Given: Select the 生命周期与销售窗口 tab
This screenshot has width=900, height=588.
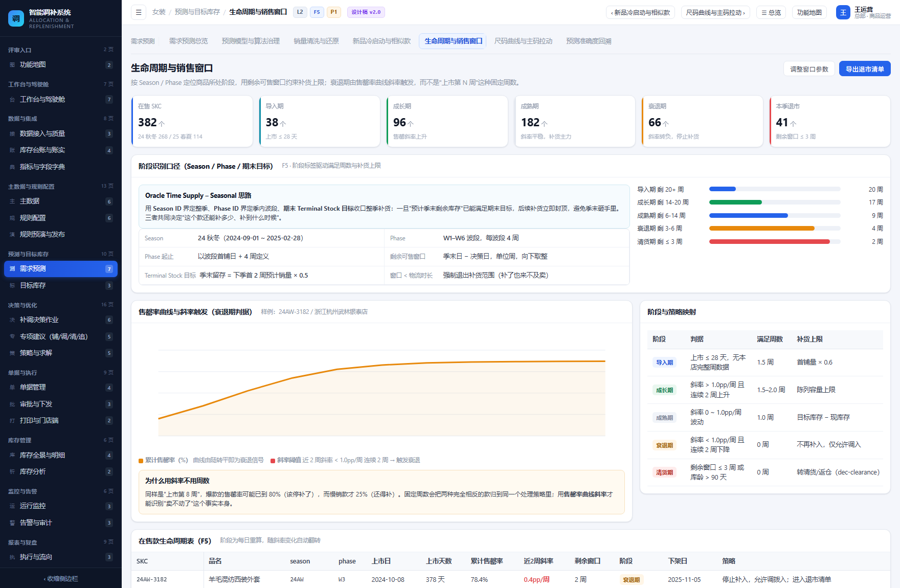Looking at the screenshot, I should click(453, 41).
